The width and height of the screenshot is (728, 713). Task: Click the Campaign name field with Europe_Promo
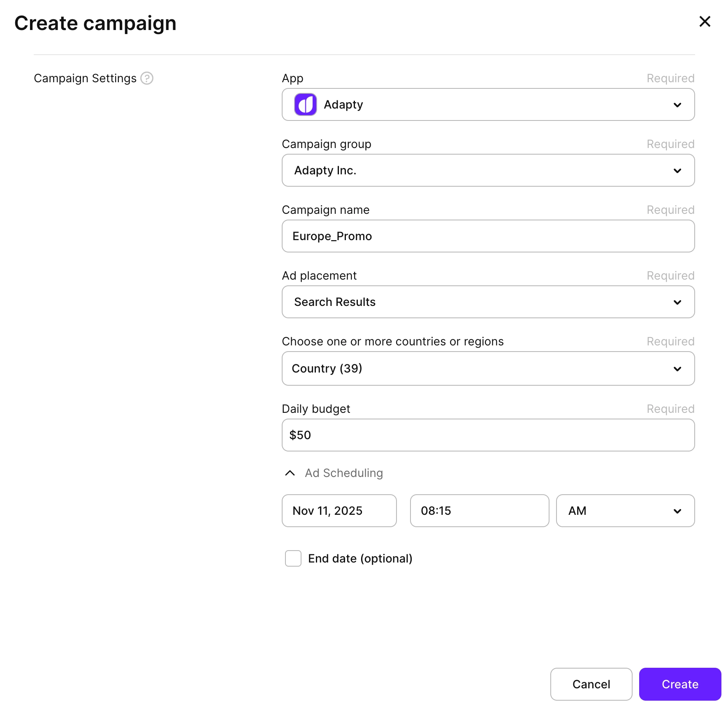(488, 236)
